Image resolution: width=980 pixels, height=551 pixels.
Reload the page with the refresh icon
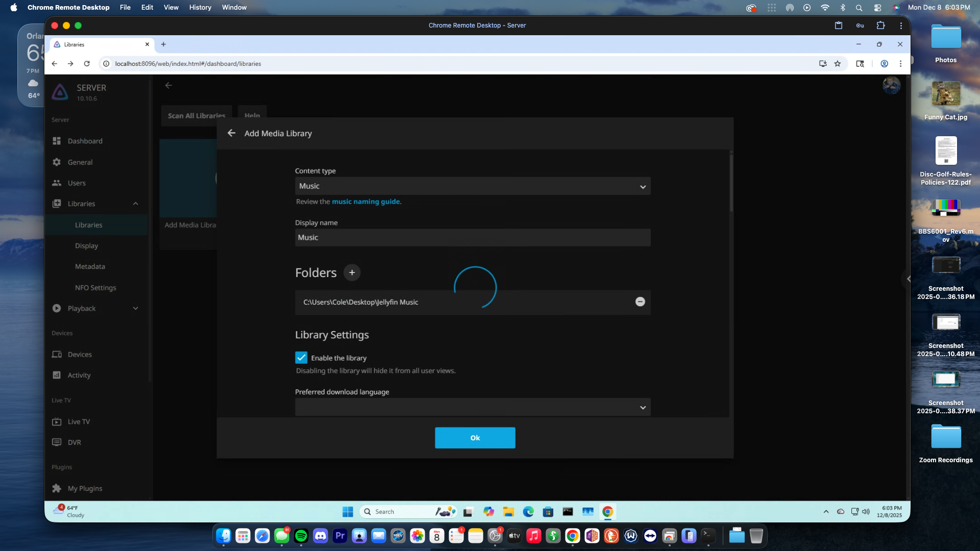click(x=87, y=64)
